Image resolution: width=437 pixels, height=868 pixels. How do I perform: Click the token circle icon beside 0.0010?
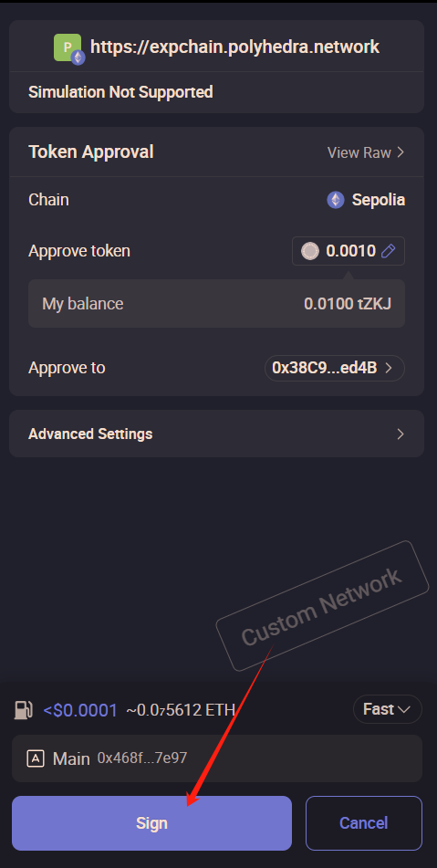point(310,251)
